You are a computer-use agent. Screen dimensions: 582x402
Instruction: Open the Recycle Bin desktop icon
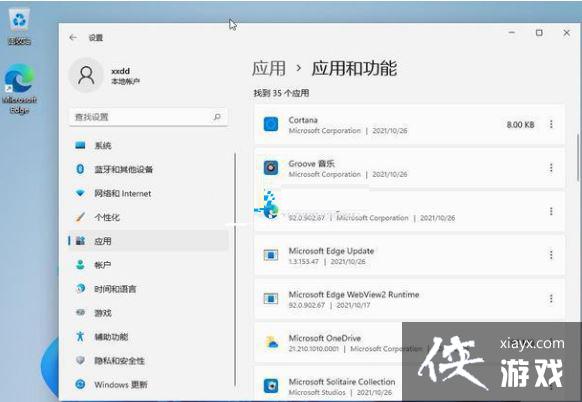(19, 27)
